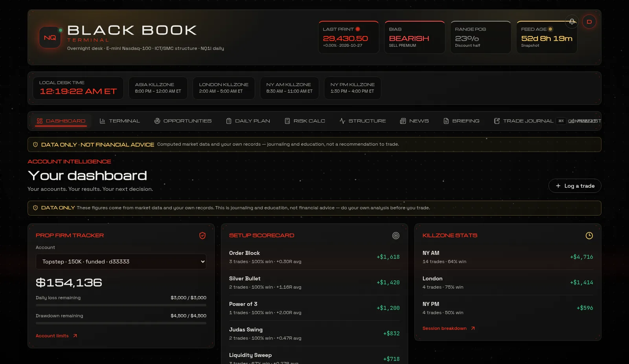Click the Dashboard tab grid icon
This screenshot has width=629, height=364.
40,121
